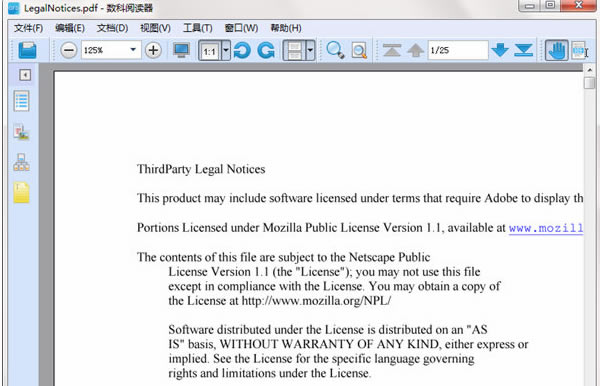Expand the page layout dropdown arrow

(310, 50)
